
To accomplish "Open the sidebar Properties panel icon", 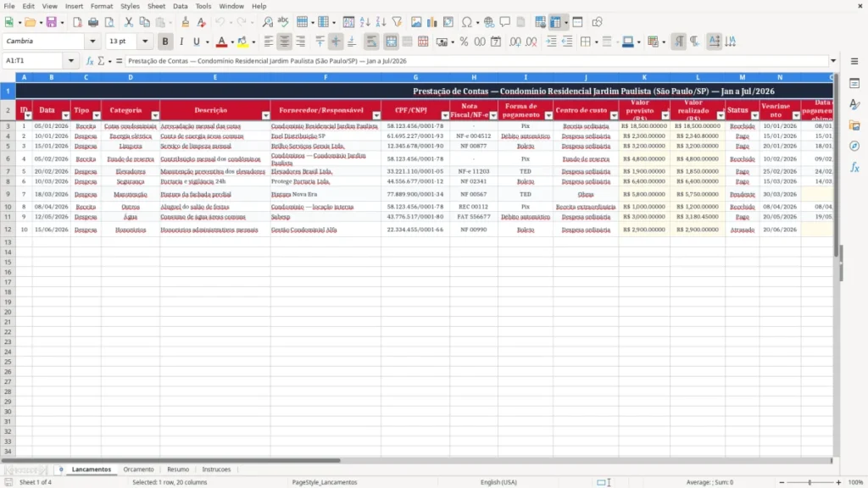I will coord(854,83).
